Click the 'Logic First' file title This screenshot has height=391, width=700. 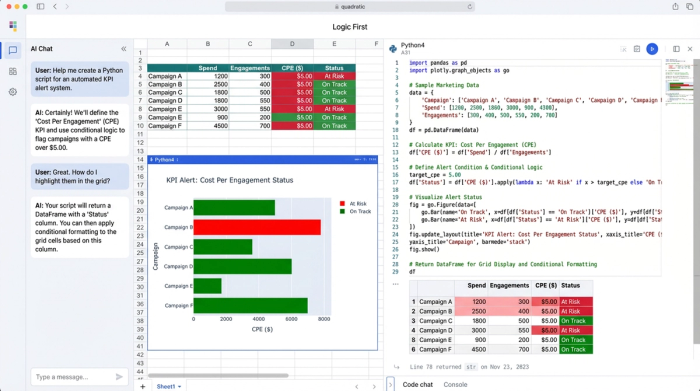click(x=350, y=27)
